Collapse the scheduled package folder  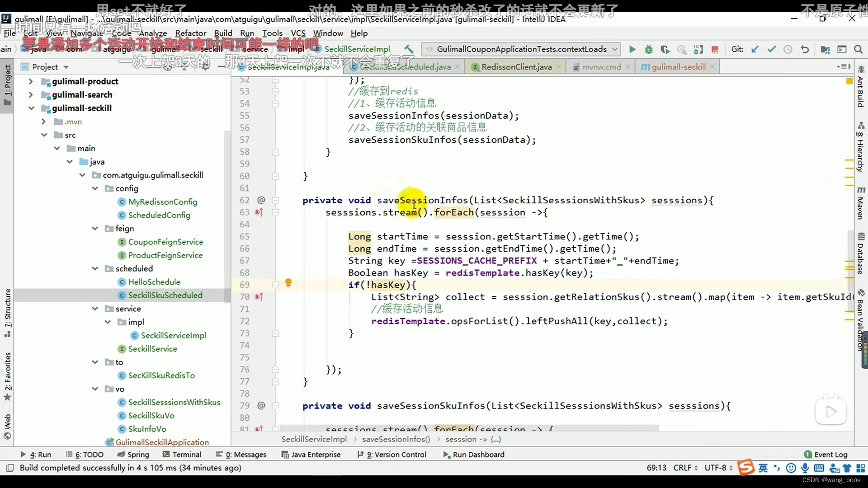[95, 268]
